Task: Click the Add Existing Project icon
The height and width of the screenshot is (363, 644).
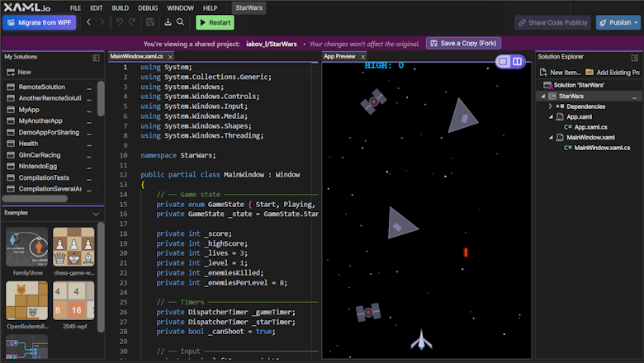Action: (x=590, y=72)
